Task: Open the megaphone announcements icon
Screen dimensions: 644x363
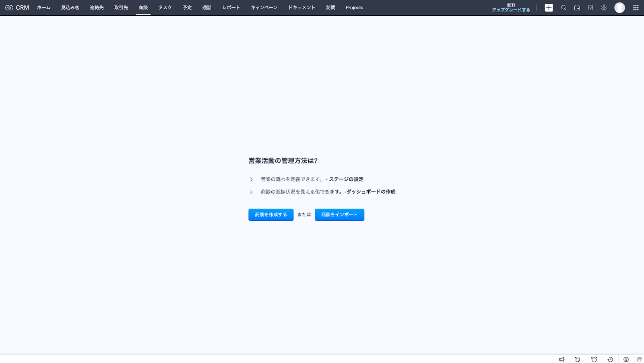Action: (x=562, y=359)
